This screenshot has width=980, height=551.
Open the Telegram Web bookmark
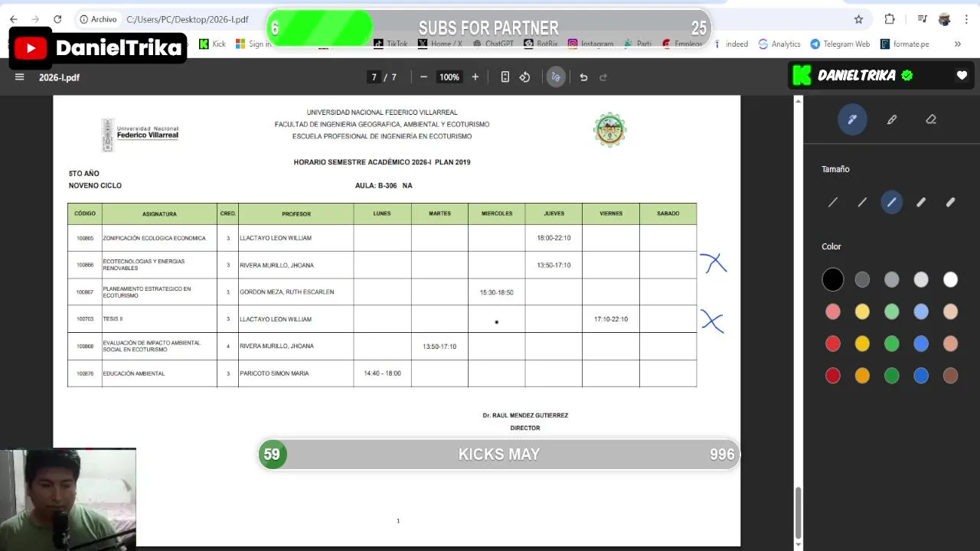coord(840,44)
